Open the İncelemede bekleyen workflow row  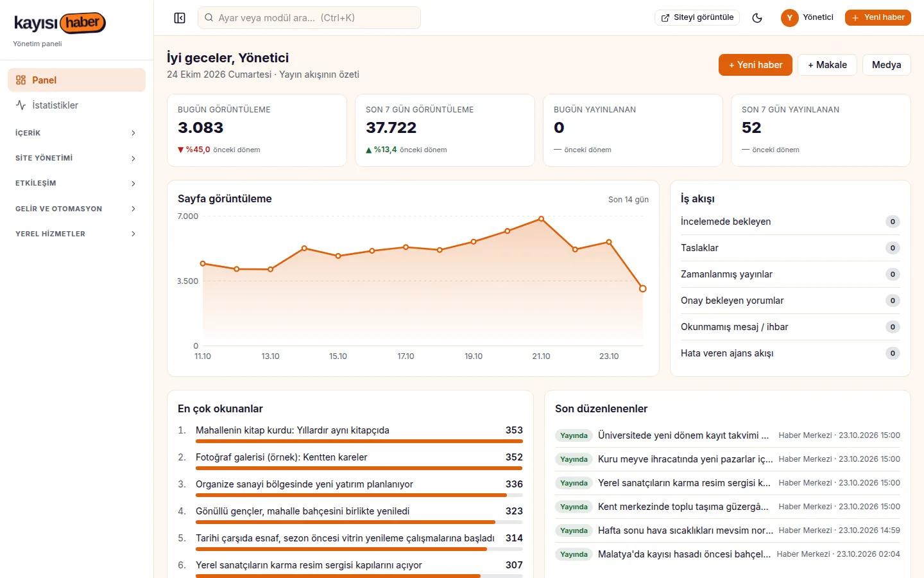coord(791,222)
